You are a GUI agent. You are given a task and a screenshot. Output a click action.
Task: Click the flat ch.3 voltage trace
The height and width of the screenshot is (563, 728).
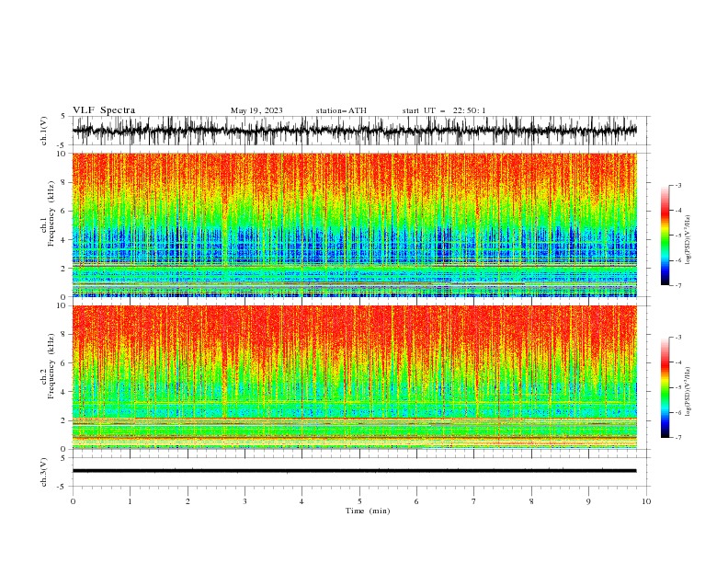354,471
